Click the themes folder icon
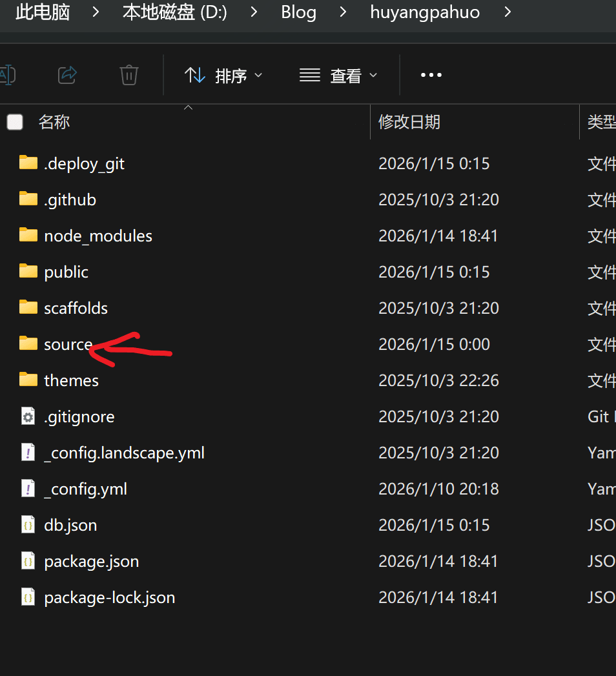 [28, 380]
